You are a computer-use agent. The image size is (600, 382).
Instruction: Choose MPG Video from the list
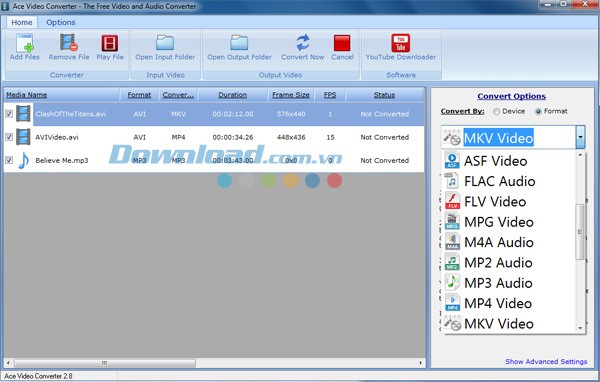click(x=499, y=222)
